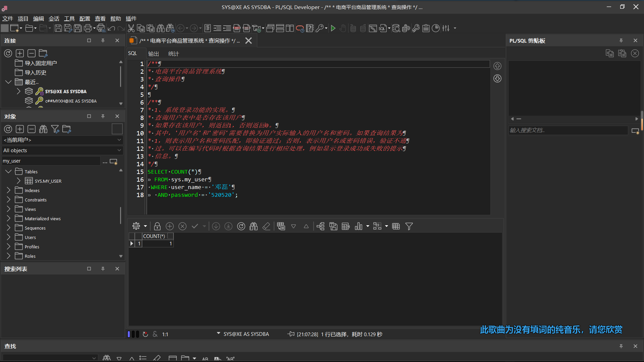Click the clock icon in the main toolbar
644x362 pixels.
click(x=436, y=28)
